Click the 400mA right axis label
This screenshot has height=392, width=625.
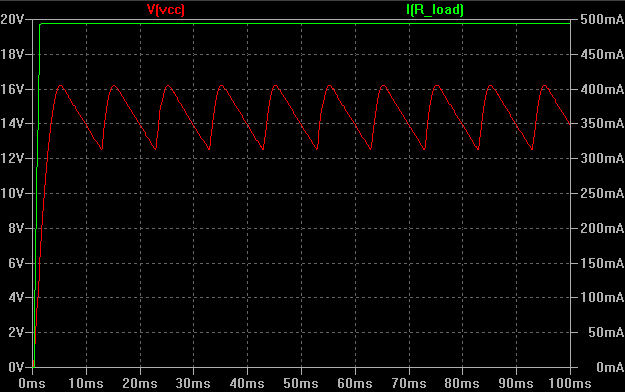[x=602, y=89]
